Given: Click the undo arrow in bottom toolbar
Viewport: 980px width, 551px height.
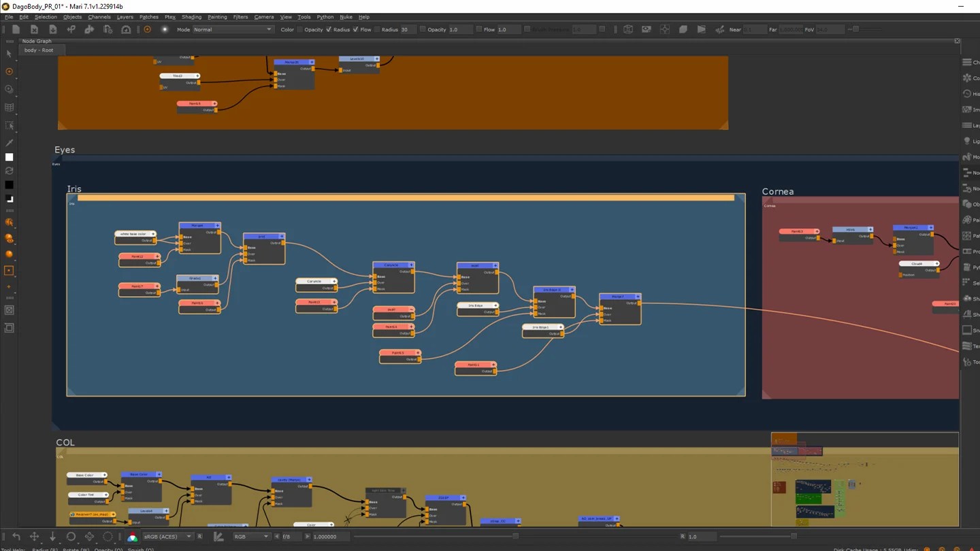Looking at the screenshot, I should (16, 537).
